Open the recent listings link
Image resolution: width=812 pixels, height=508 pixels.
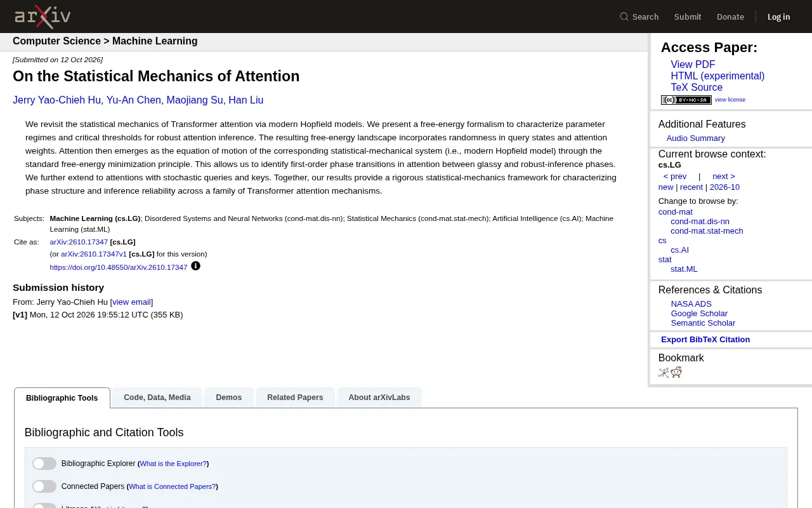691,187
